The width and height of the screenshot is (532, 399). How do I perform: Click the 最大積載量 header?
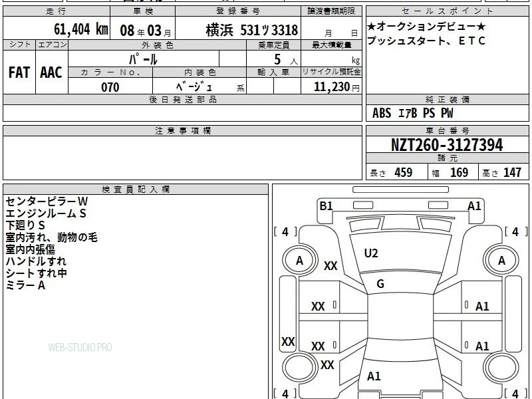pos(331,45)
